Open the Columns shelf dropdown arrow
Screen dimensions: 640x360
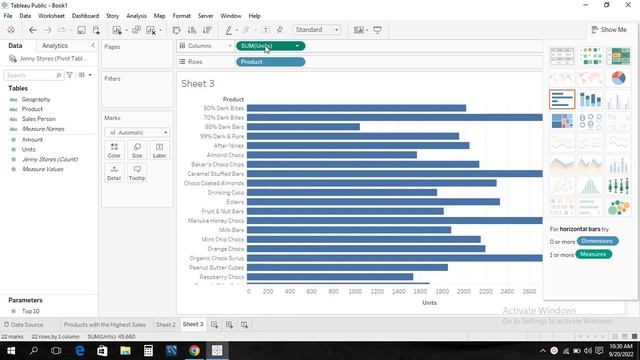tap(230, 46)
